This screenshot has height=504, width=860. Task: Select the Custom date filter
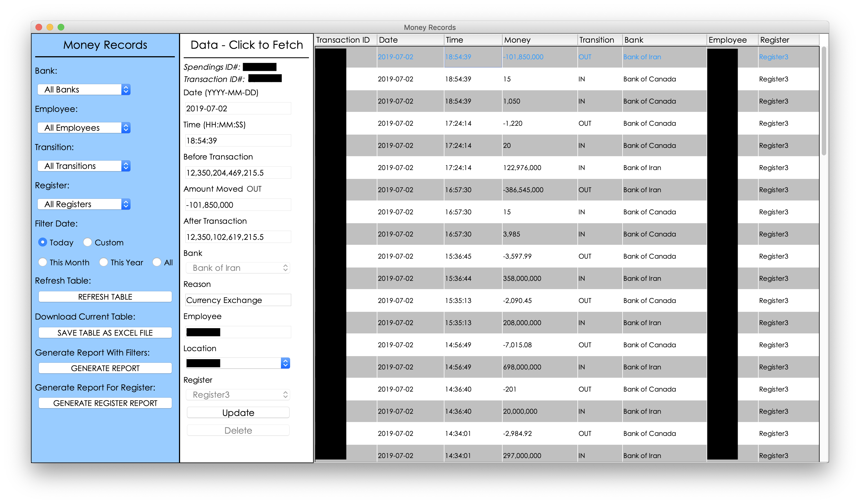pyautogui.click(x=88, y=242)
